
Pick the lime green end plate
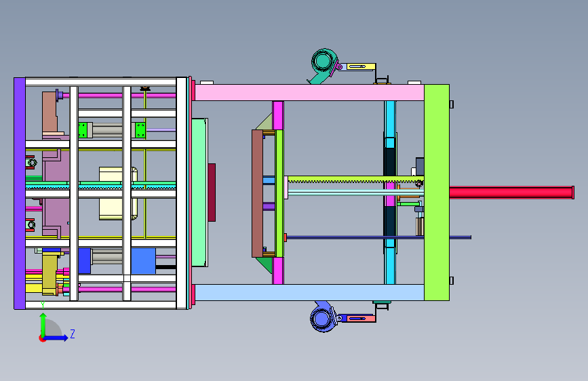tap(437, 193)
